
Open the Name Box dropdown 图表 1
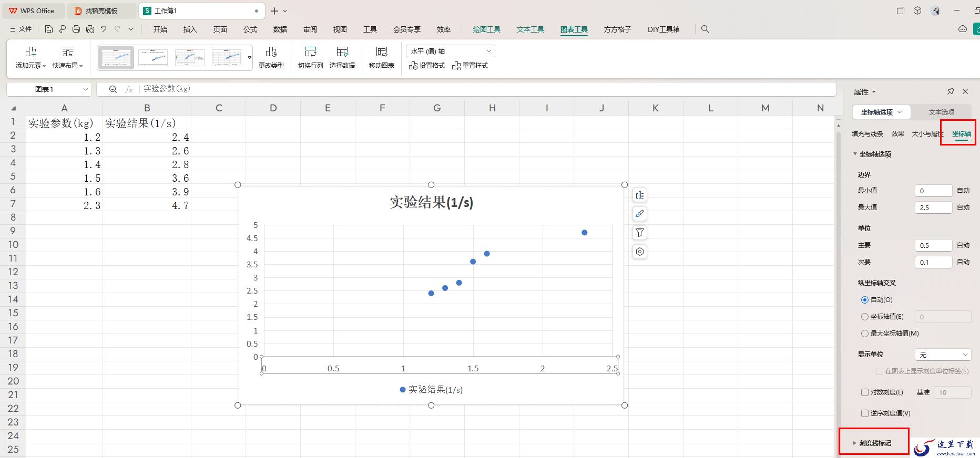[x=86, y=89]
